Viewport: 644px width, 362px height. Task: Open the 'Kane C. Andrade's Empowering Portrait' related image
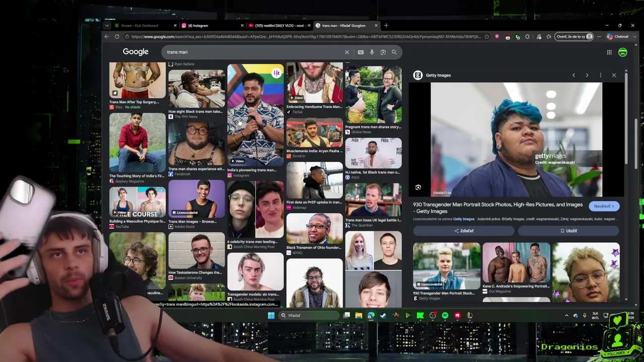tap(516, 268)
